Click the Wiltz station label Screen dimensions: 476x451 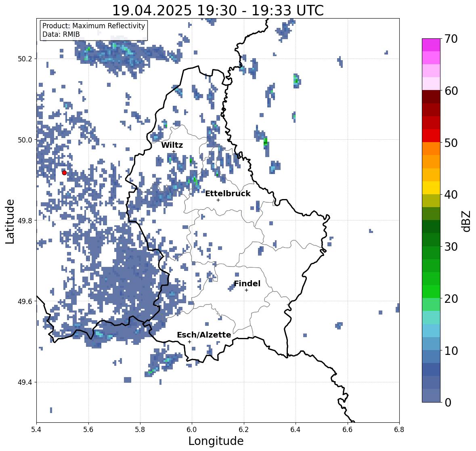[172, 145]
